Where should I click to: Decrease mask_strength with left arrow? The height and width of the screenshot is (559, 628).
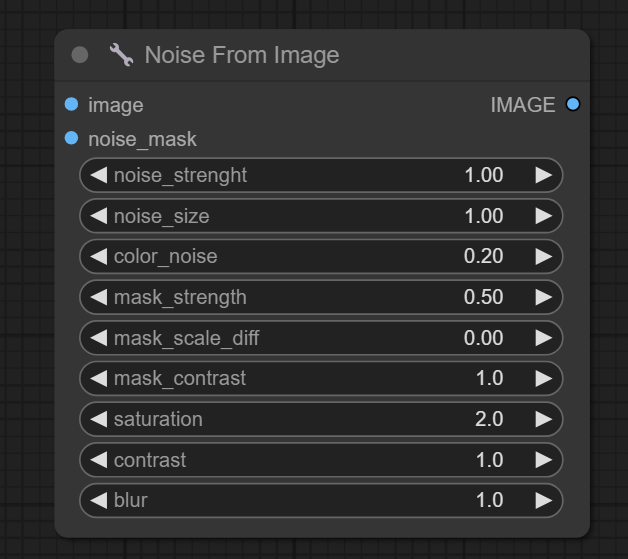click(x=98, y=297)
